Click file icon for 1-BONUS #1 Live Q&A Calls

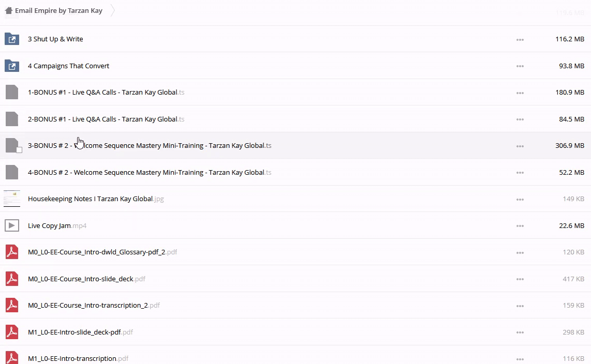pos(11,93)
